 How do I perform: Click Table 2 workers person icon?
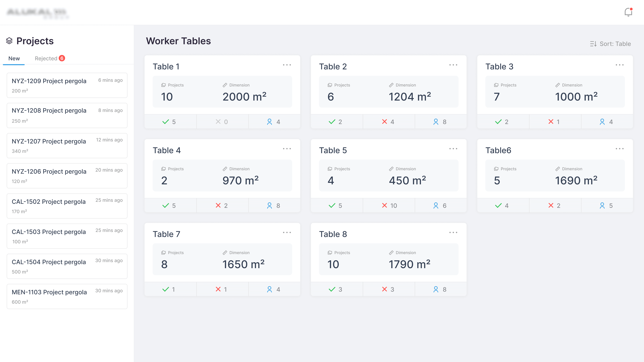tap(436, 122)
